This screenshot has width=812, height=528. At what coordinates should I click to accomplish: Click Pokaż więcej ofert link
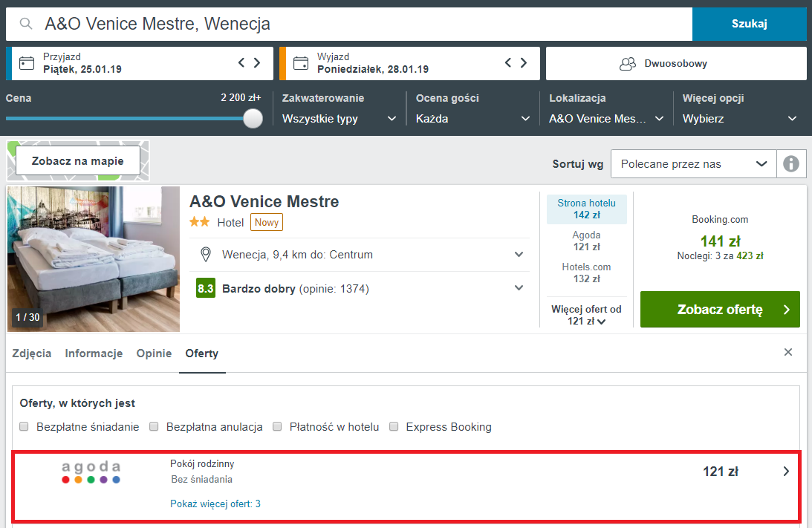pyautogui.click(x=215, y=504)
